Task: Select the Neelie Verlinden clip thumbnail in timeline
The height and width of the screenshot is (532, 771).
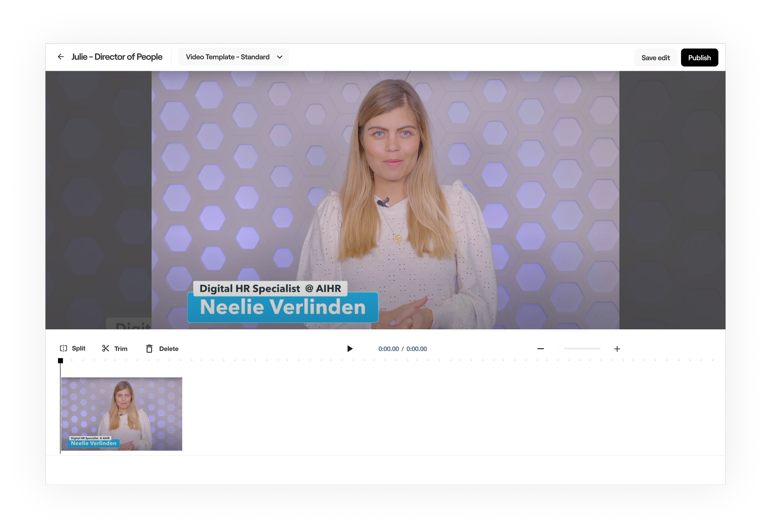Action: pyautogui.click(x=122, y=414)
